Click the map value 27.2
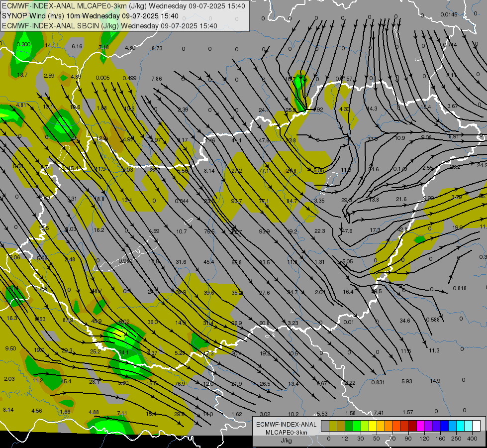This screenshot has height=448, width=487. tap(236, 171)
